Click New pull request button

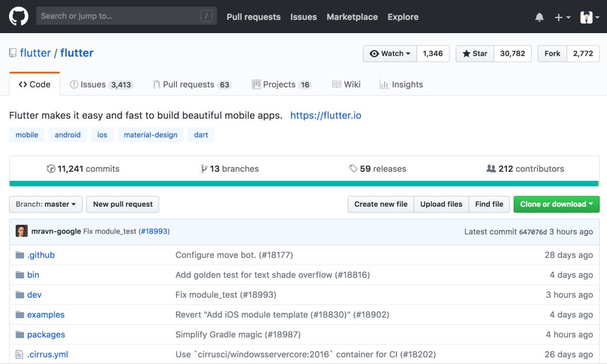[123, 204]
